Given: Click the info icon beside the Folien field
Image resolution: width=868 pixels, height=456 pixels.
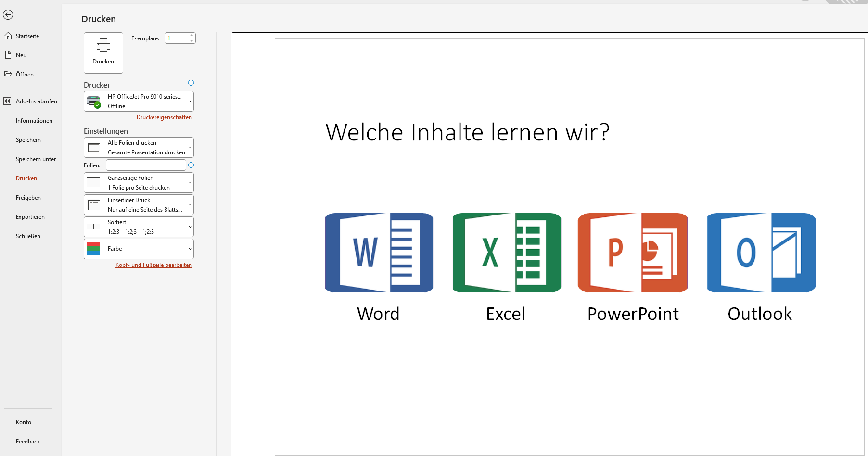Looking at the screenshot, I should [191, 165].
